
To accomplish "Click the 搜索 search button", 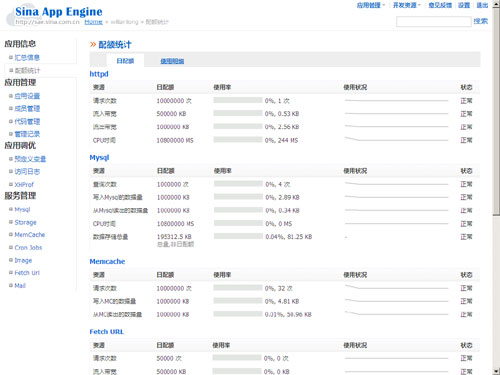I will point(480,21).
